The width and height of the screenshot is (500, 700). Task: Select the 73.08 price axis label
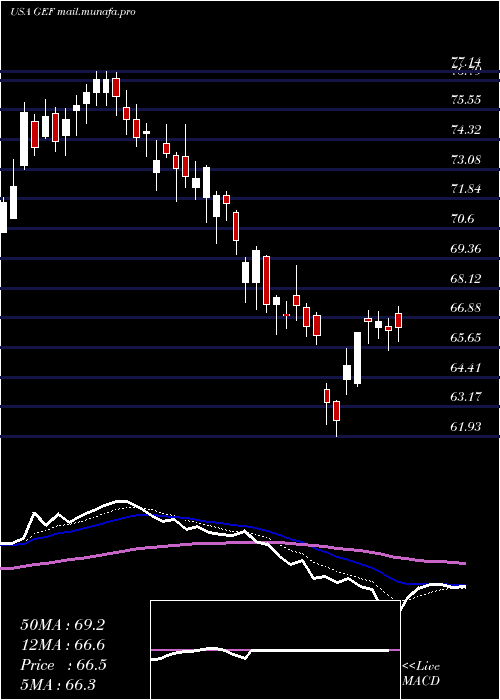point(466,159)
